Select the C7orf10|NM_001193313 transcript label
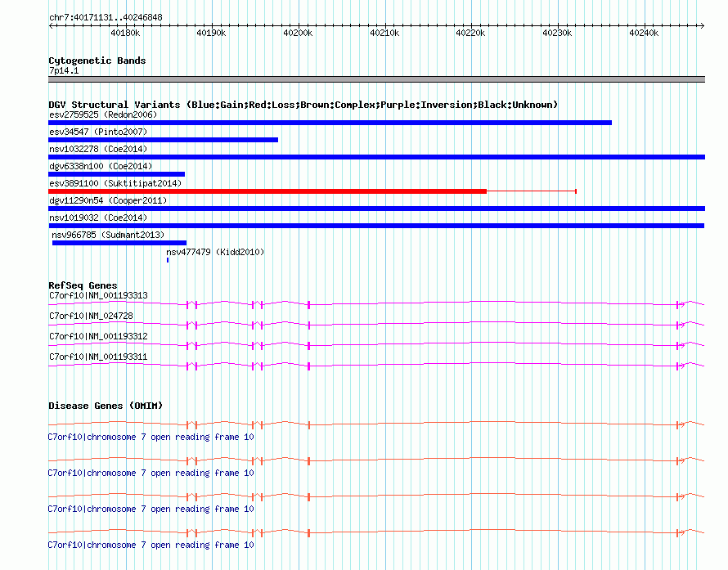Screen dimensions: 728x570 (x=98, y=296)
